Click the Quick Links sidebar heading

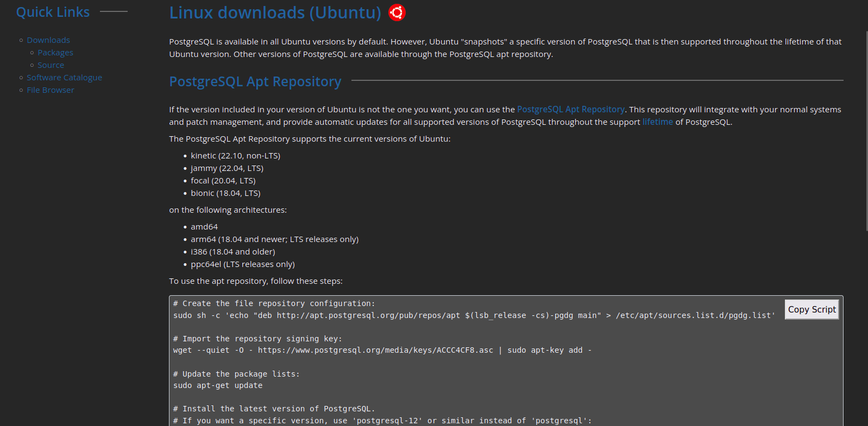tap(53, 12)
